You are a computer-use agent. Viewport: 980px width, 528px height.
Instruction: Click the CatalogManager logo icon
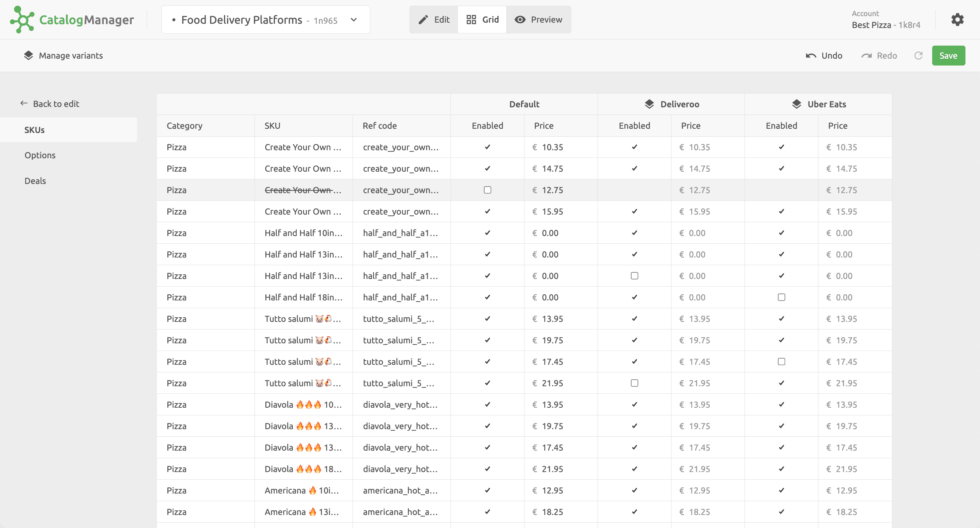click(22, 20)
